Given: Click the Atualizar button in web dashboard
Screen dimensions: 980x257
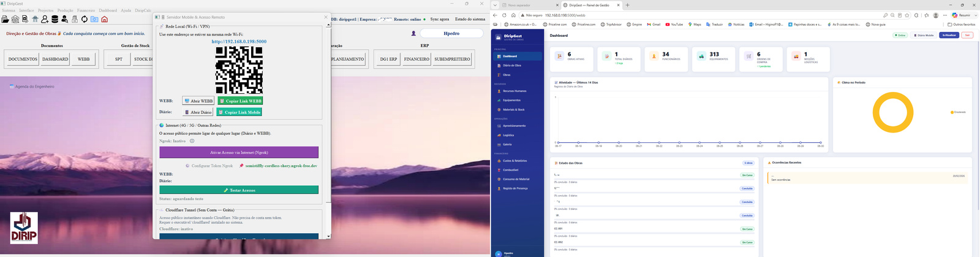Looking at the screenshot, I should pos(949,36).
